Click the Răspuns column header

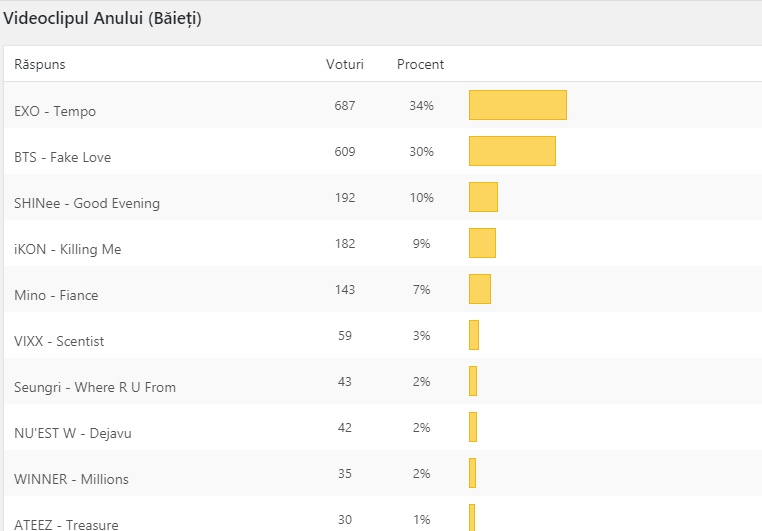(x=40, y=64)
